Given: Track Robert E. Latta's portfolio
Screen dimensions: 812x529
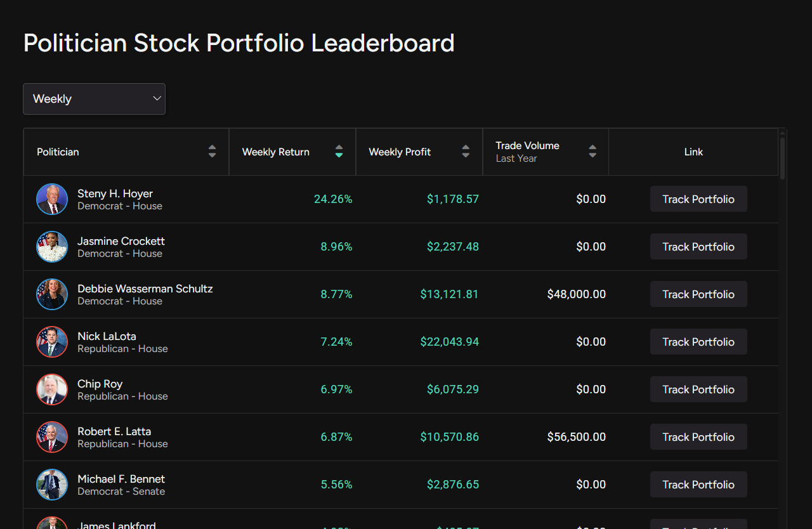Looking at the screenshot, I should coord(698,436).
